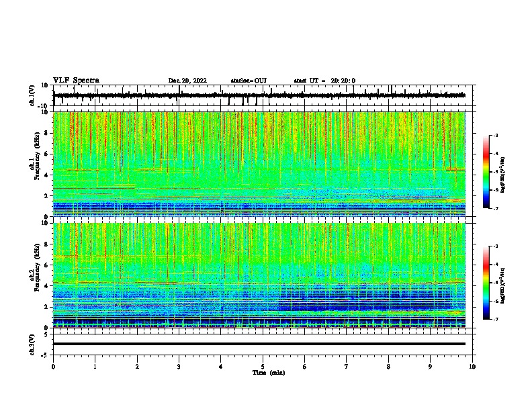This screenshot has height=411, width=532.
Task: Click the ch.2 spectrogram panel
Action: click(259, 275)
